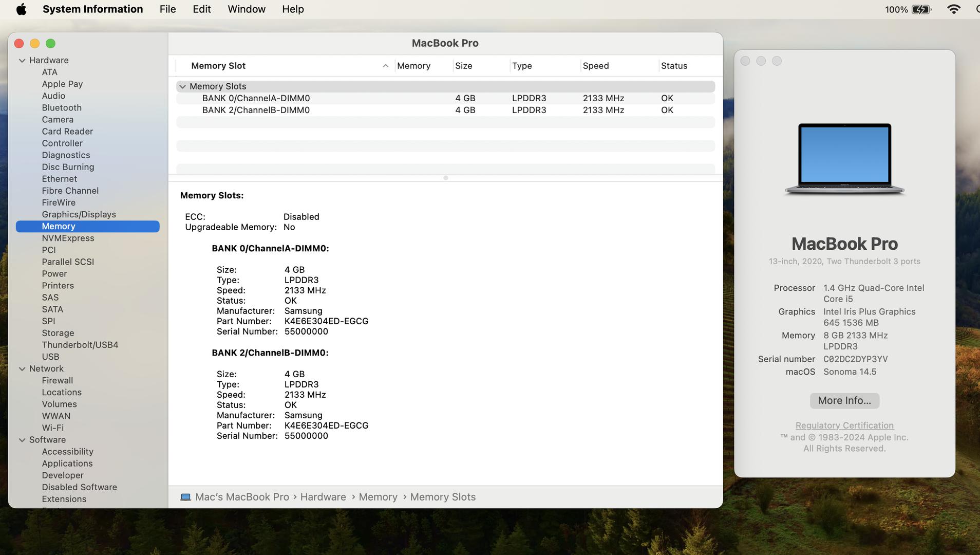980x555 pixels.
Task: Open the Edit menu
Action: (x=202, y=9)
